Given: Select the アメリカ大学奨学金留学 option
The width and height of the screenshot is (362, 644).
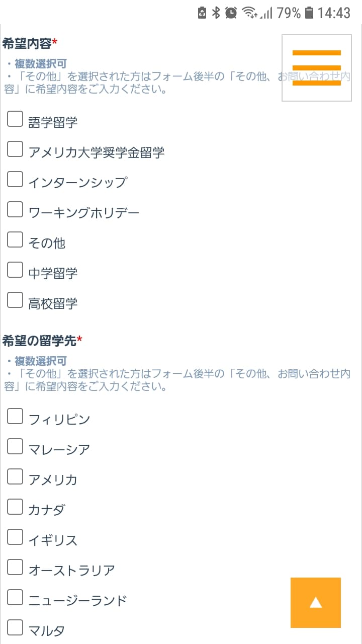Looking at the screenshot, I should coord(15,149).
